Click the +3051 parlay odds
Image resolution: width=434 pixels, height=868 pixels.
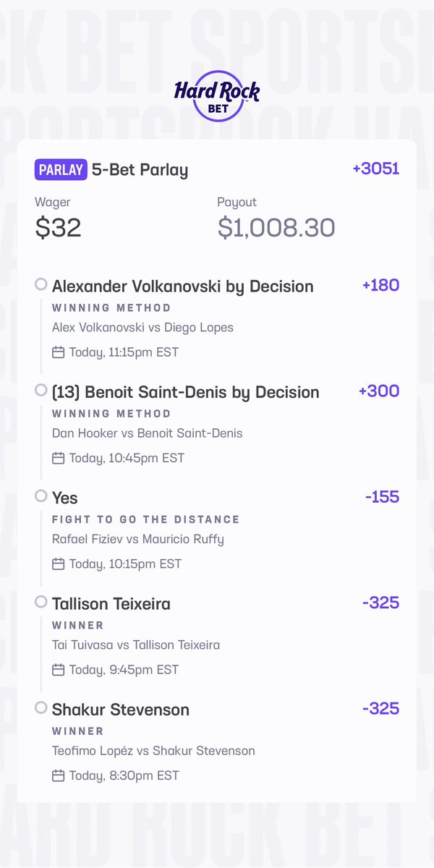(x=375, y=169)
